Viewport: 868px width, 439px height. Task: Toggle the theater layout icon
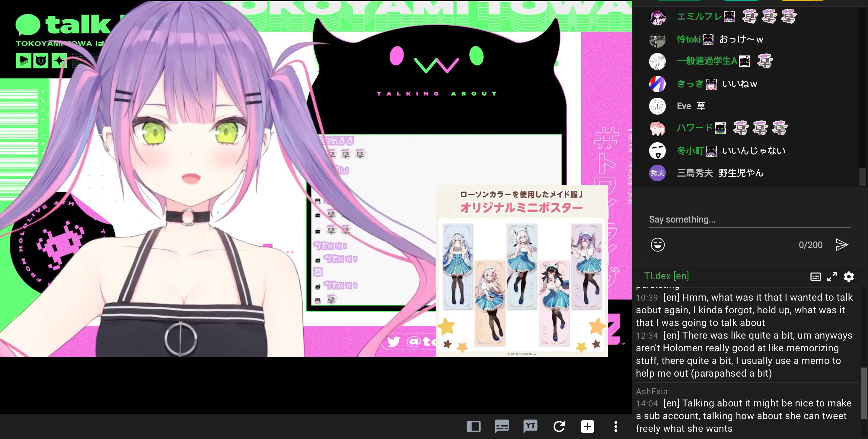(474, 427)
